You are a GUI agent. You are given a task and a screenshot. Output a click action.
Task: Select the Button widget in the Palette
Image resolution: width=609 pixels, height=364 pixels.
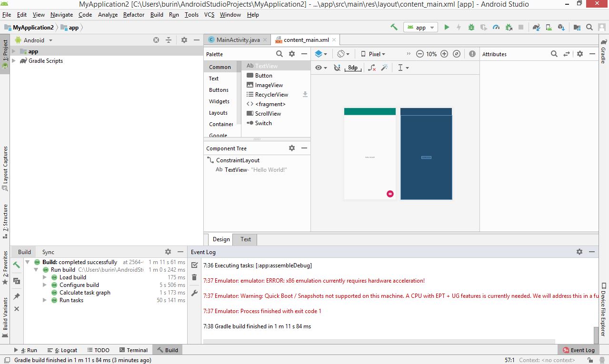point(263,76)
